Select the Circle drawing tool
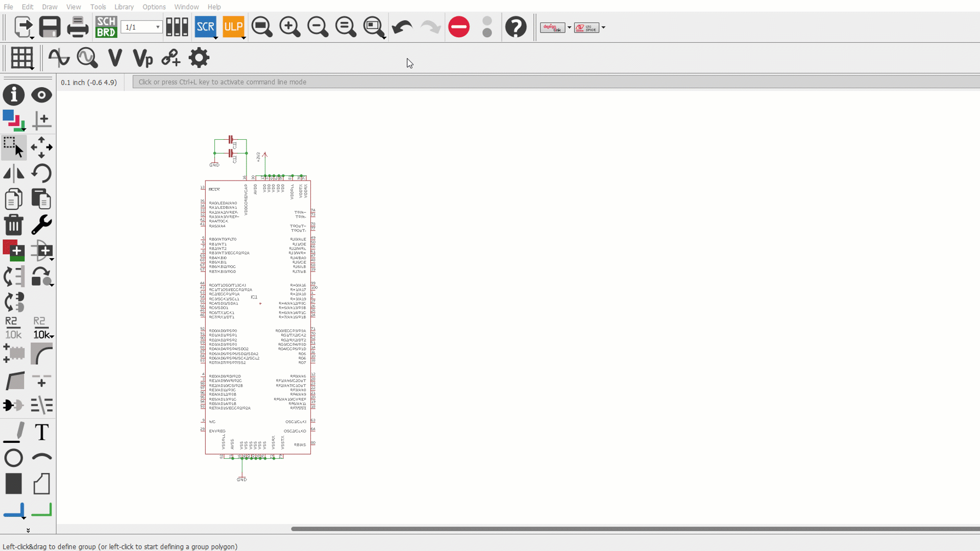The width and height of the screenshot is (980, 551). [14, 458]
